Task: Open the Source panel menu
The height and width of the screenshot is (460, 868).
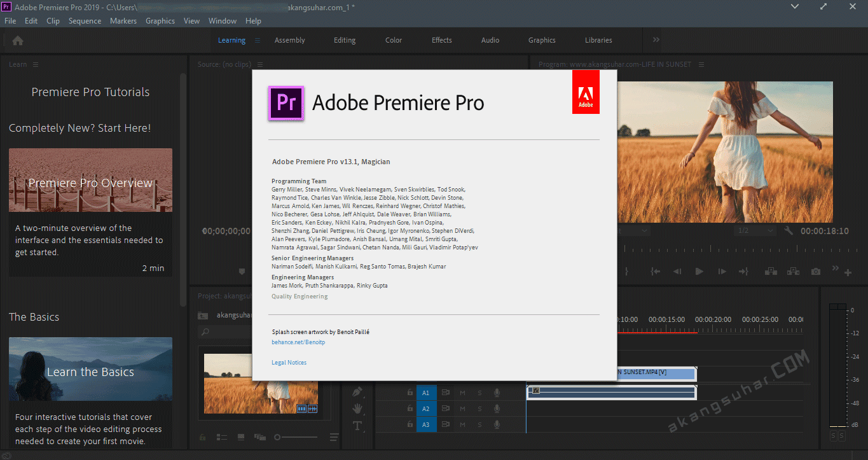Action: [x=259, y=64]
